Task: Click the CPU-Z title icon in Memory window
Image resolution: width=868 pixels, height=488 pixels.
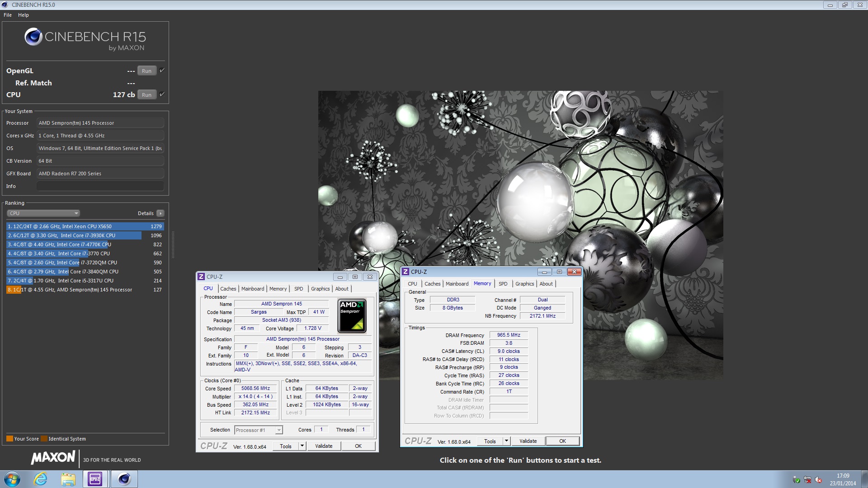Action: 406,272
